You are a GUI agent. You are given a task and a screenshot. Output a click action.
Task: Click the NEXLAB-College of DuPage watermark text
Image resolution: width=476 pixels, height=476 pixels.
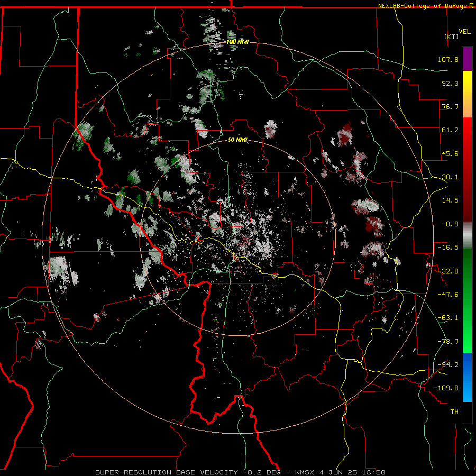(x=425, y=6)
